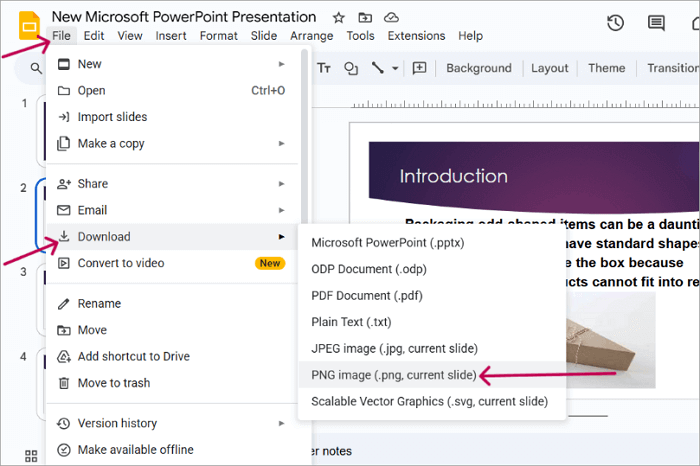Download as Plain Text (.txt)
This screenshot has width=700, height=466.
(x=432, y=322)
